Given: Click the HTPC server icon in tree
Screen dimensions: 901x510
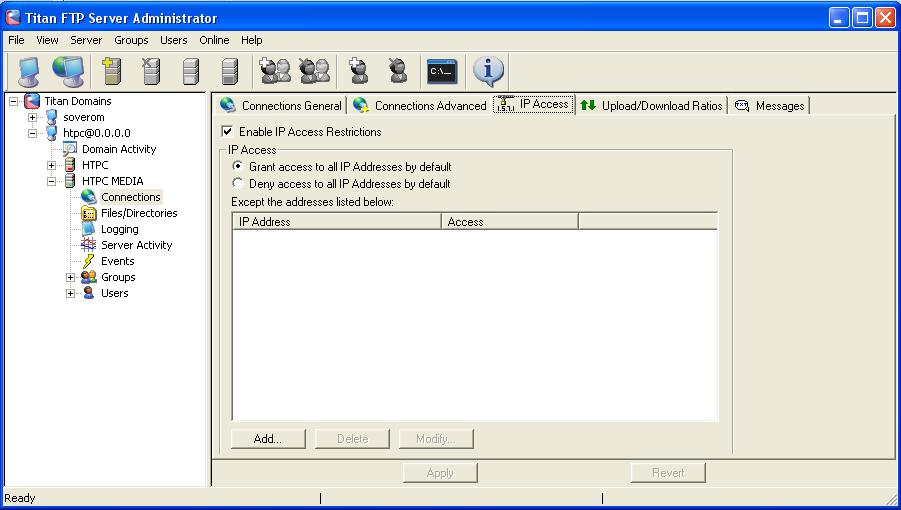Looking at the screenshot, I should [70, 165].
